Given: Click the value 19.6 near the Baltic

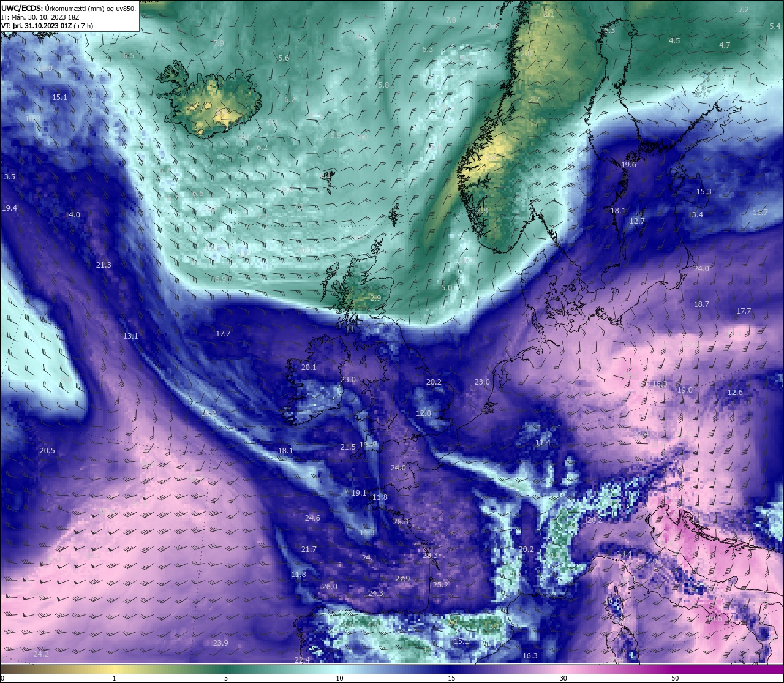Looking at the screenshot, I should pyautogui.click(x=628, y=165).
